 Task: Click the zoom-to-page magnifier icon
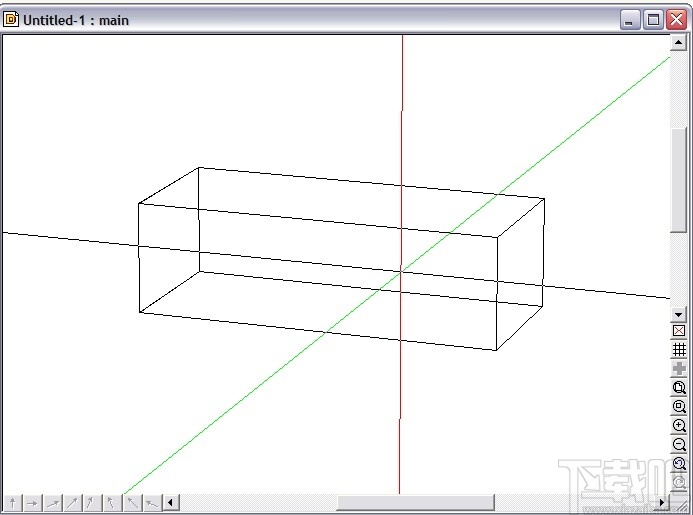[x=679, y=388]
